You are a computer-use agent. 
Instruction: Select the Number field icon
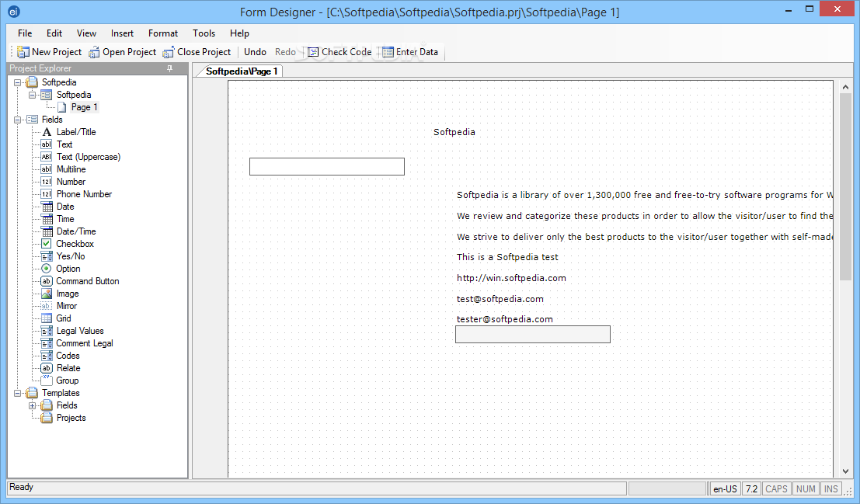47,182
